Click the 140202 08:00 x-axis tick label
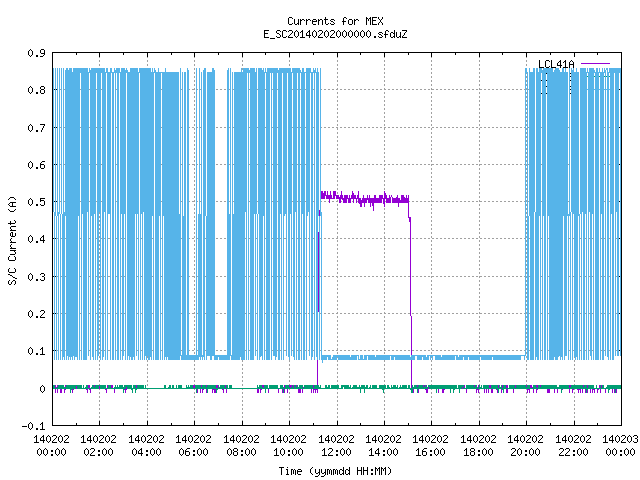The image size is (640, 480). coord(241,446)
